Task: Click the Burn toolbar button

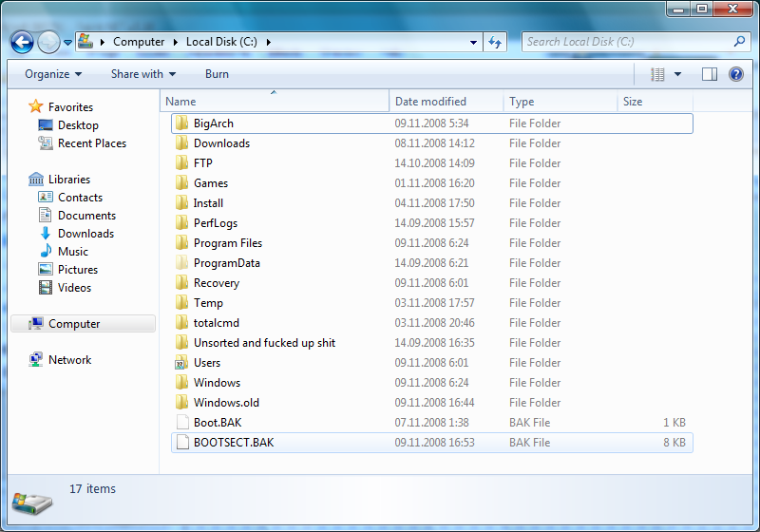Action: [217, 74]
